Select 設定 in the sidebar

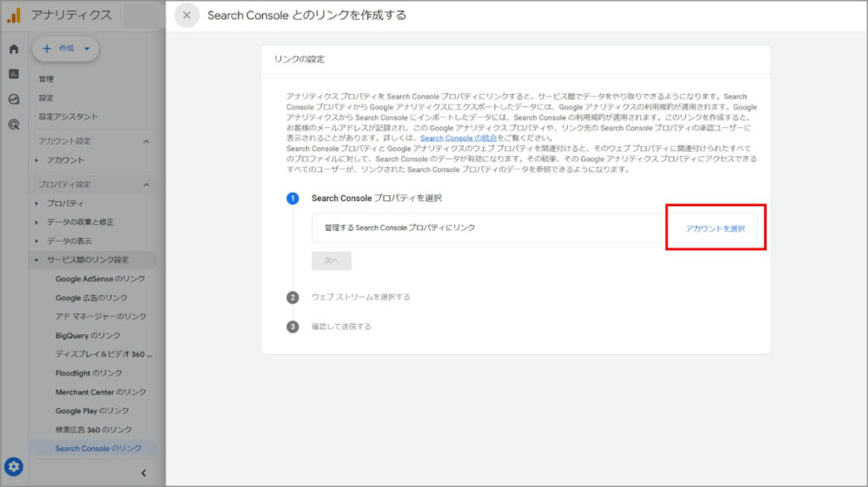46,98
